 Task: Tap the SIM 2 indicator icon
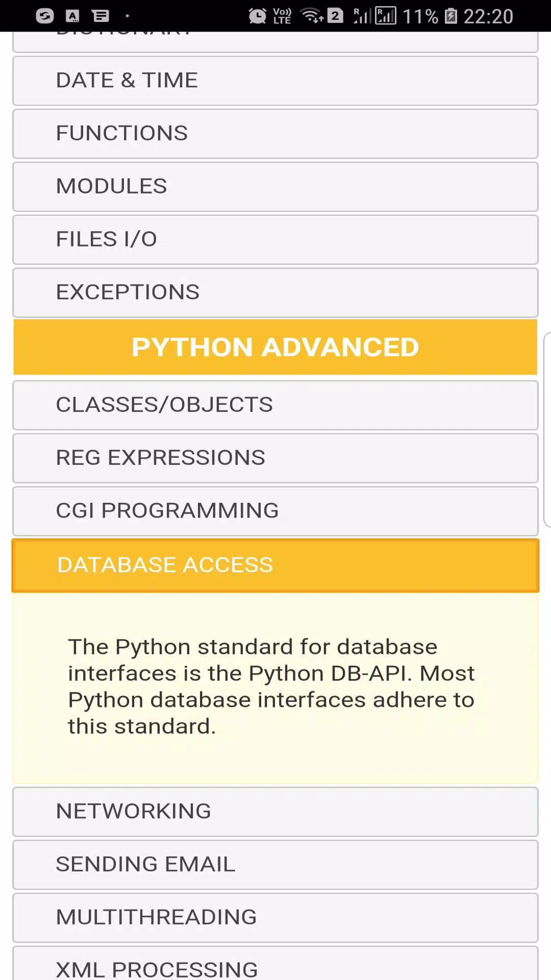coord(335,16)
